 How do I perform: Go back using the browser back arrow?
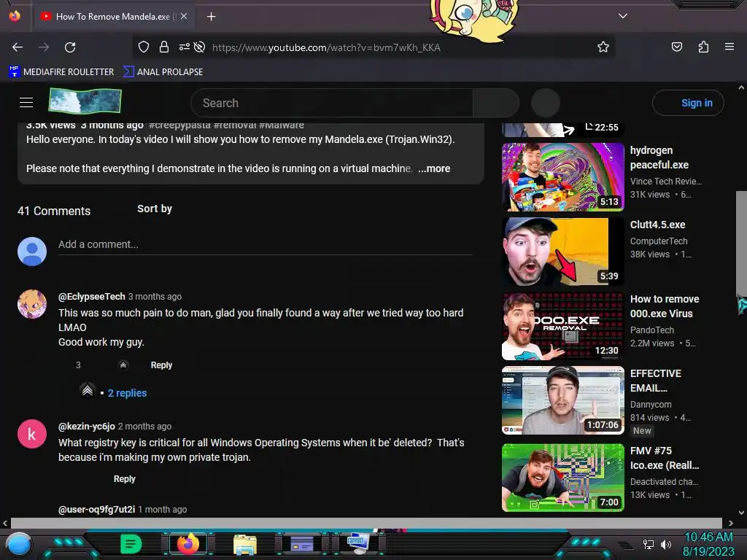18,47
